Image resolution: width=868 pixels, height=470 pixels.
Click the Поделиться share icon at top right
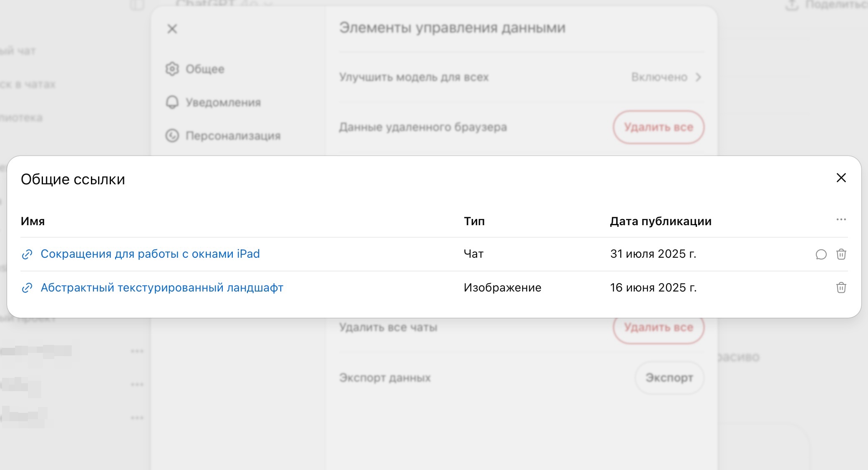[791, 5]
